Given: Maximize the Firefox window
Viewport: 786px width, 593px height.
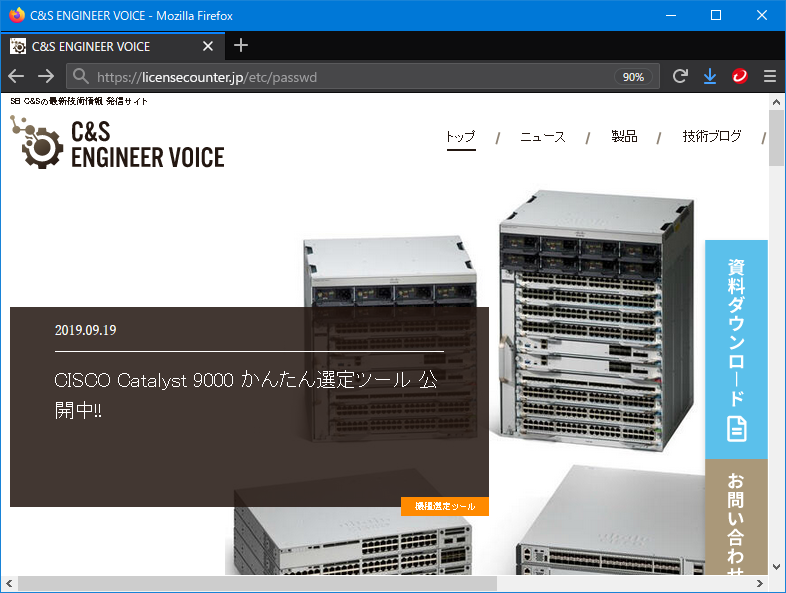Looking at the screenshot, I should coord(716,16).
